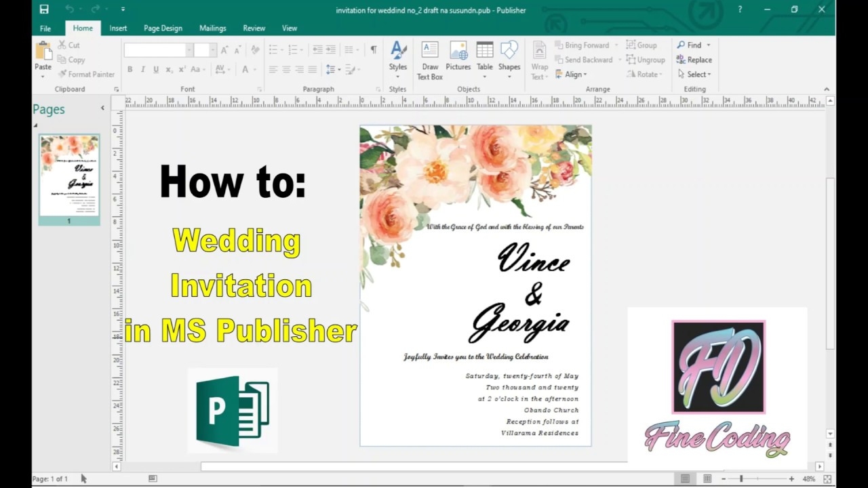Image resolution: width=868 pixels, height=488 pixels.
Task: Switch to single page view in status bar
Action: (685, 479)
